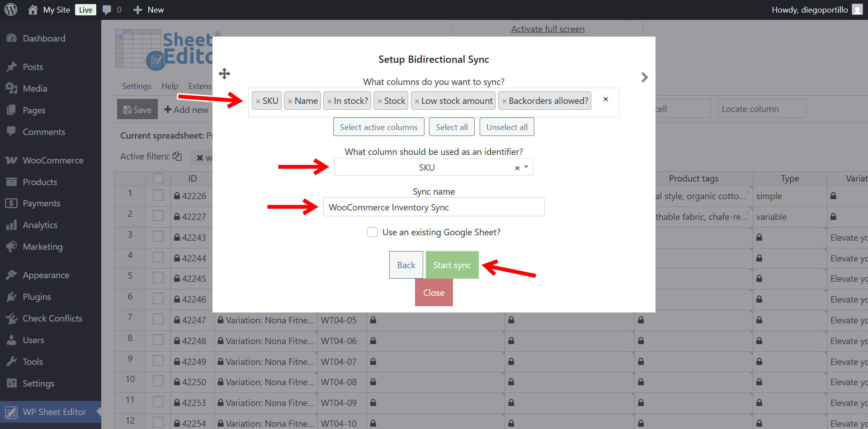Viewport: 868px width, 429px height.
Task: Open the comments bubble in admin bar
Action: click(x=107, y=9)
